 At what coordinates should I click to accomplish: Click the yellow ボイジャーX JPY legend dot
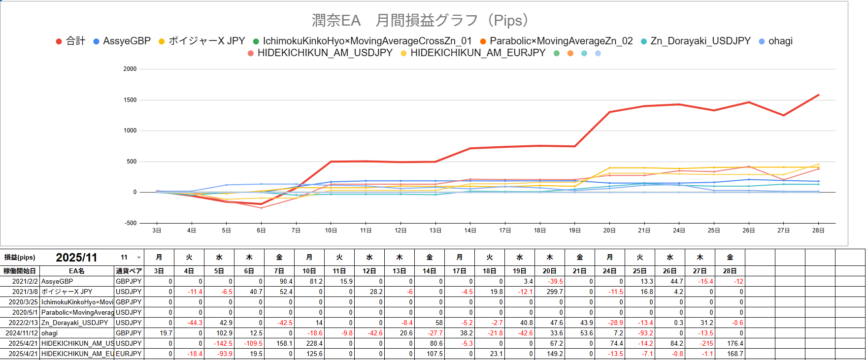[x=162, y=41]
